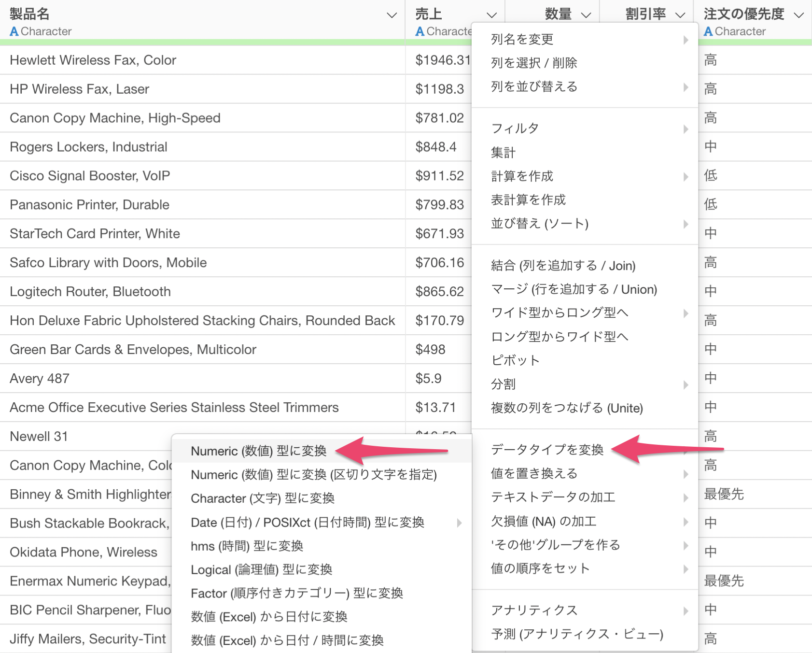Select 数値 (Excel) から日付に変換
This screenshot has width=812, height=653.
click(269, 617)
